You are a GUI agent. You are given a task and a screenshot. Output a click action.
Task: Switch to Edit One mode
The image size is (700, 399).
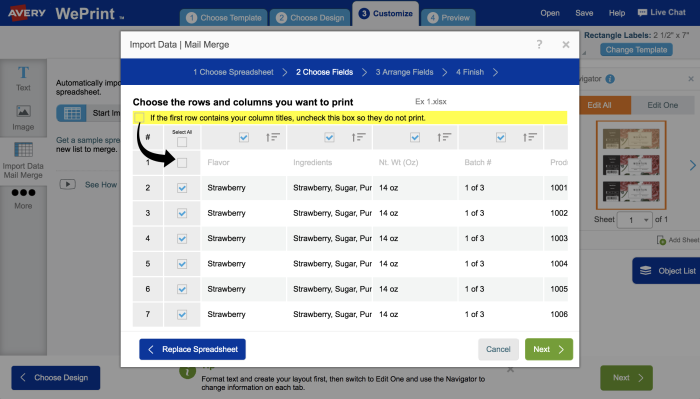pos(662,105)
